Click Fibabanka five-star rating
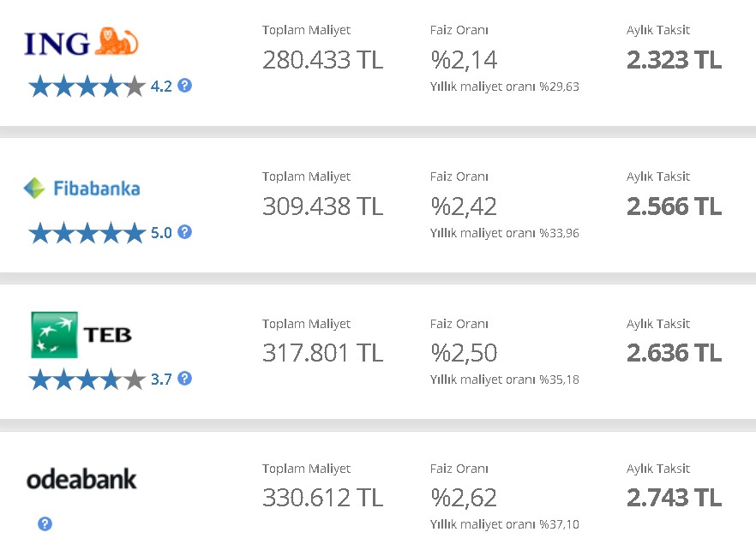Viewport: 756px width, 544px height. tap(87, 233)
